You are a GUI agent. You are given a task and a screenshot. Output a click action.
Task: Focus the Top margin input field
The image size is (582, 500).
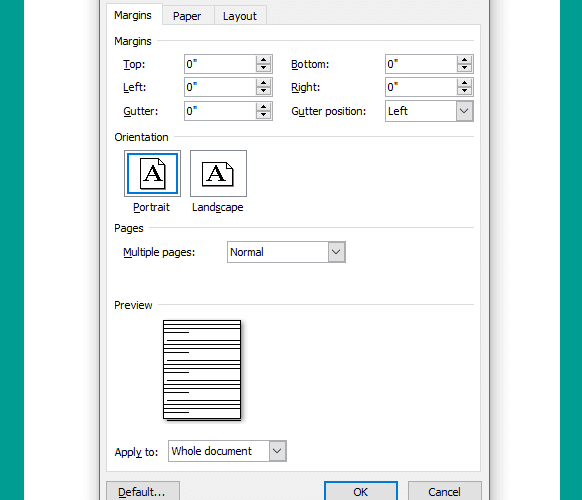pyautogui.click(x=220, y=64)
